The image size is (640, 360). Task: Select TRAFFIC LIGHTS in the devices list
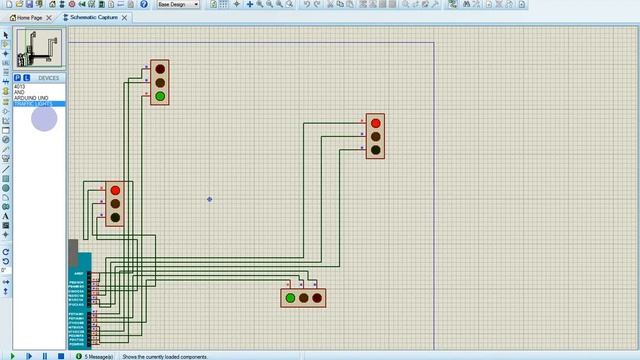39,104
